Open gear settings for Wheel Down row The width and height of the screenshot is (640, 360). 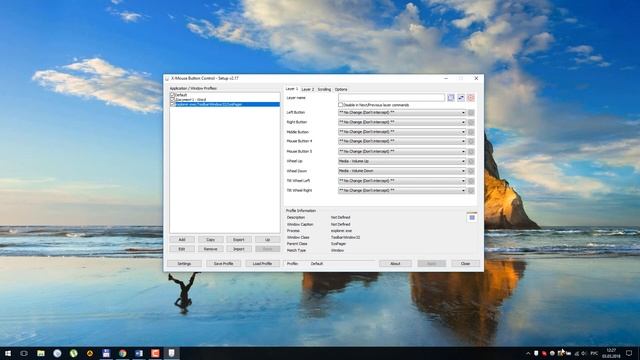tap(471, 171)
